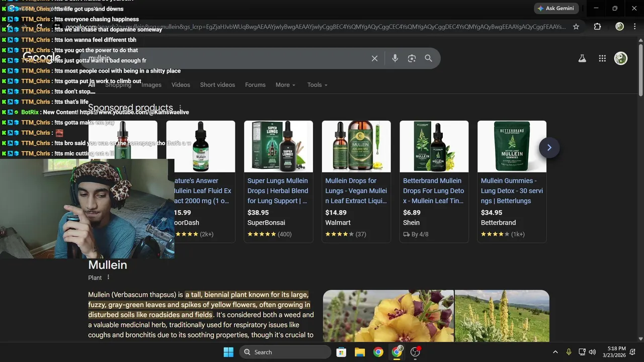Click the Betterbrand Mullein Gummies bag image
The image size is (644, 362).
coord(512,146)
